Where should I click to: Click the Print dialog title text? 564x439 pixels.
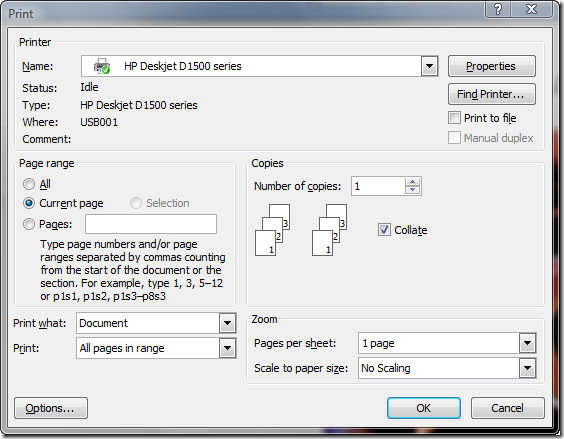(21, 14)
